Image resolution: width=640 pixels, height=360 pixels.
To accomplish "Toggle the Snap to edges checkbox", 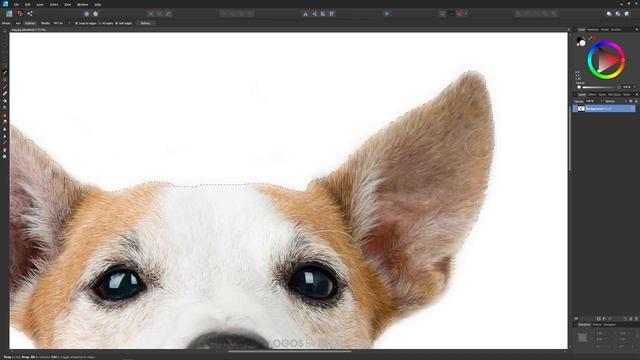I will tap(76, 23).
